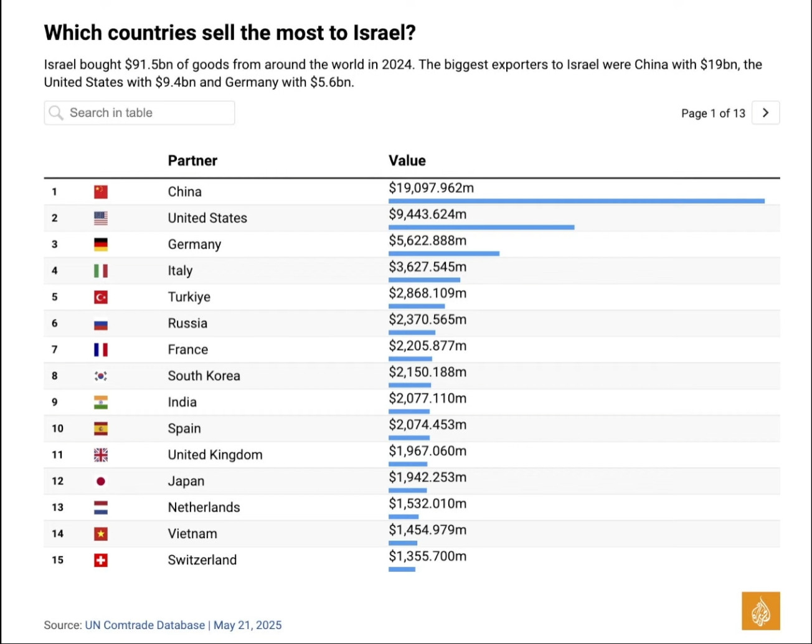This screenshot has width=812, height=644.
Task: Click the United Kingdom flag icon
Action: pos(101,455)
